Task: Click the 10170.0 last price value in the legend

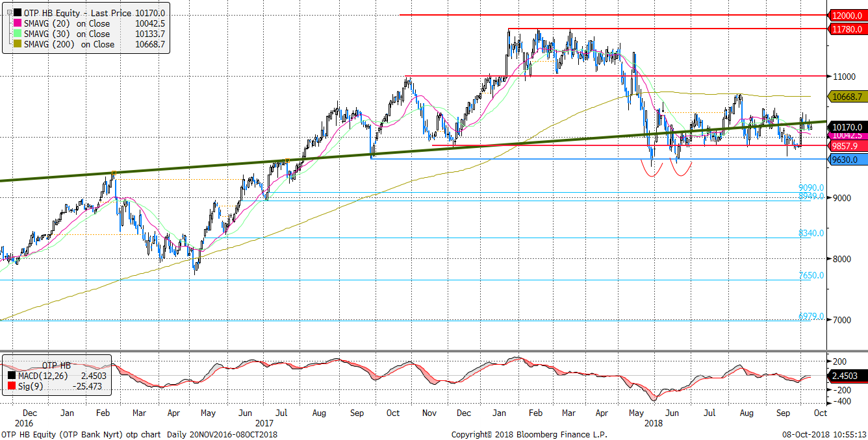Action: tap(149, 12)
